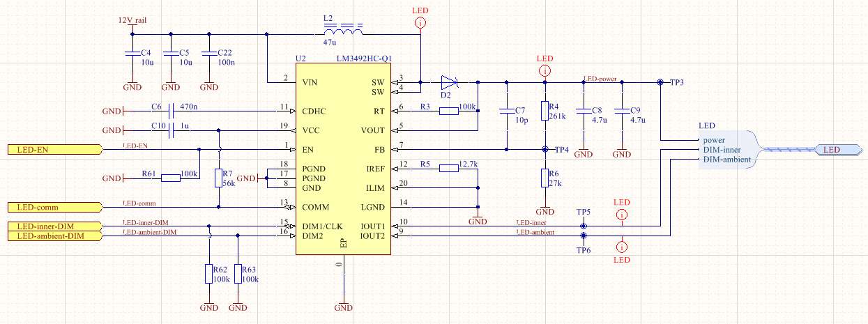Click the 27k resistor value
The image size is (868, 324).
[x=555, y=183]
